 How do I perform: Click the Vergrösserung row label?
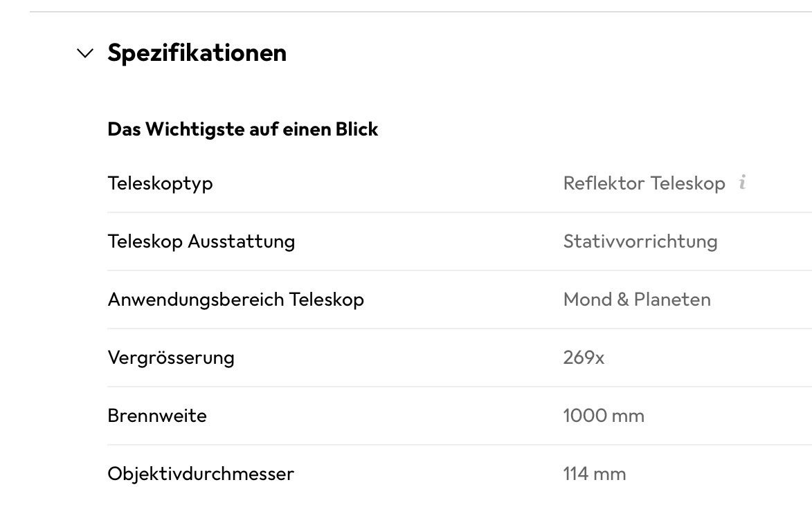(171, 357)
